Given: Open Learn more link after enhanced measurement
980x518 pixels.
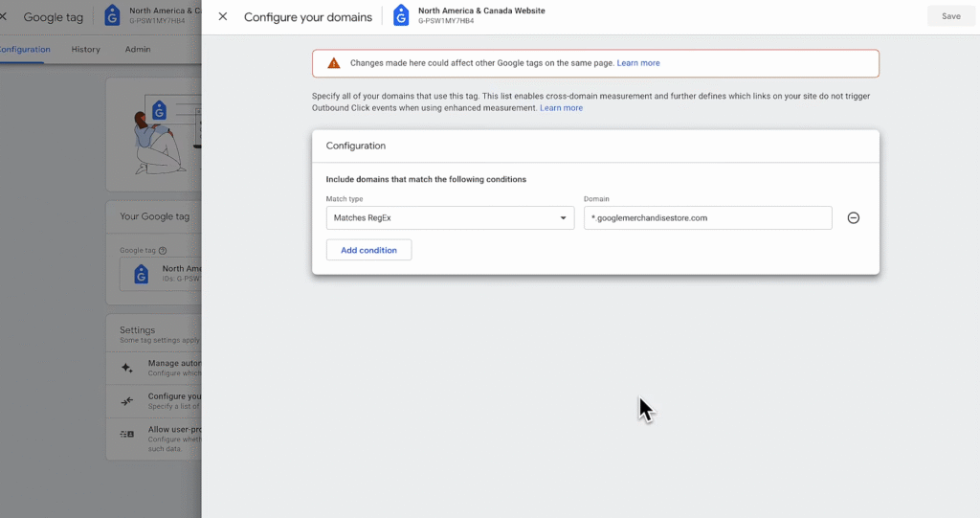Looking at the screenshot, I should (x=561, y=108).
